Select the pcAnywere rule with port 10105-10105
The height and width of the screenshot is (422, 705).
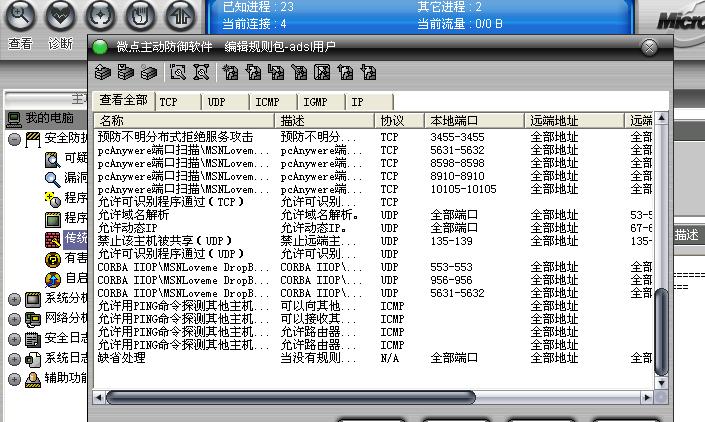tap(373, 189)
